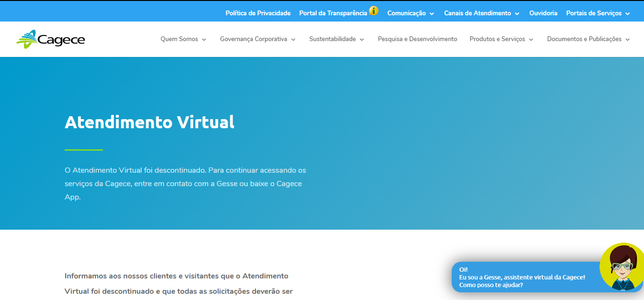Expand the chevron next to Sustentabilidade
The height and width of the screenshot is (300, 644).
point(362,40)
